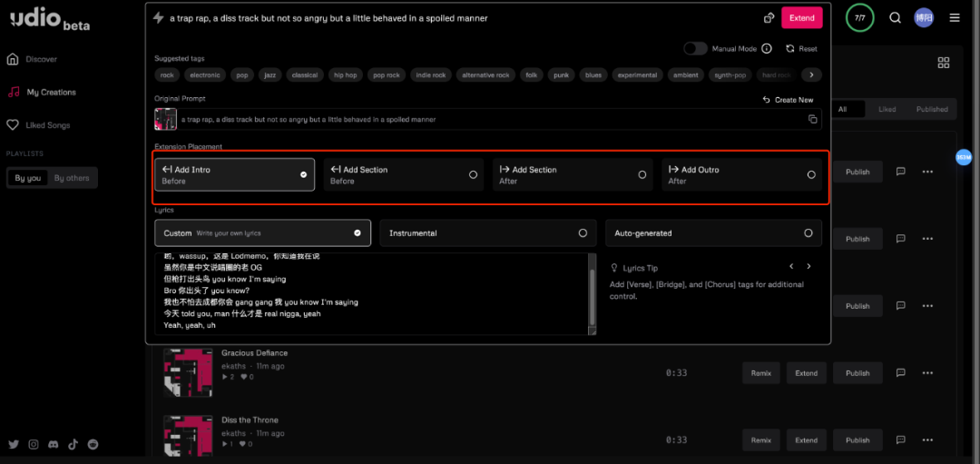Open the Discord social link icon

[x=54, y=444]
